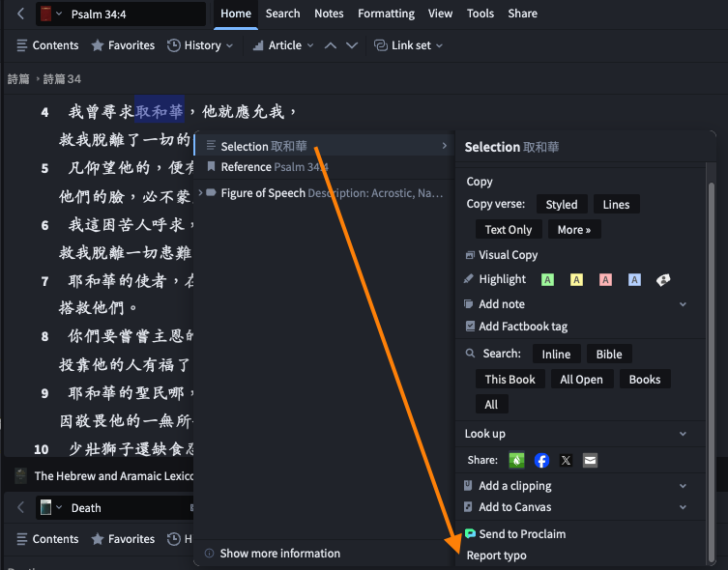Search This Book for selection
The image size is (728, 570).
[510, 380]
